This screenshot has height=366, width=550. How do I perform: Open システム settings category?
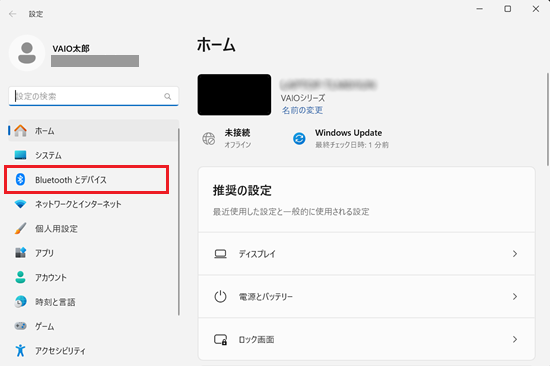tap(93, 155)
